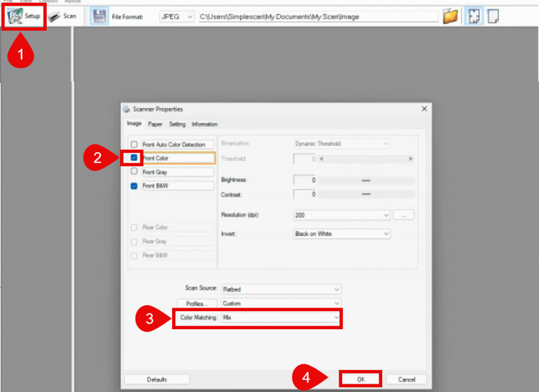539x392 pixels.
Task: Click the Defaults button
Action: 157,380
